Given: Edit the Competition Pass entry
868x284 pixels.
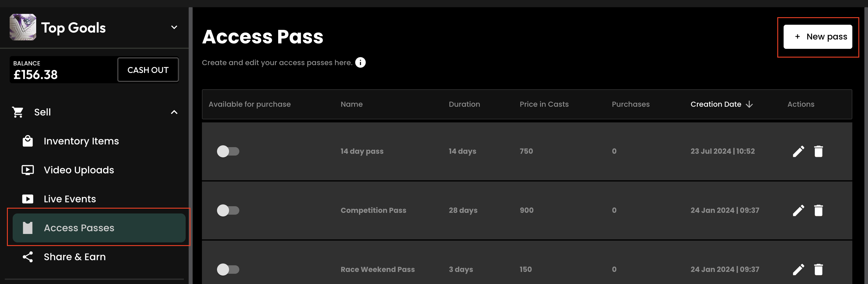Looking at the screenshot, I should click(798, 210).
